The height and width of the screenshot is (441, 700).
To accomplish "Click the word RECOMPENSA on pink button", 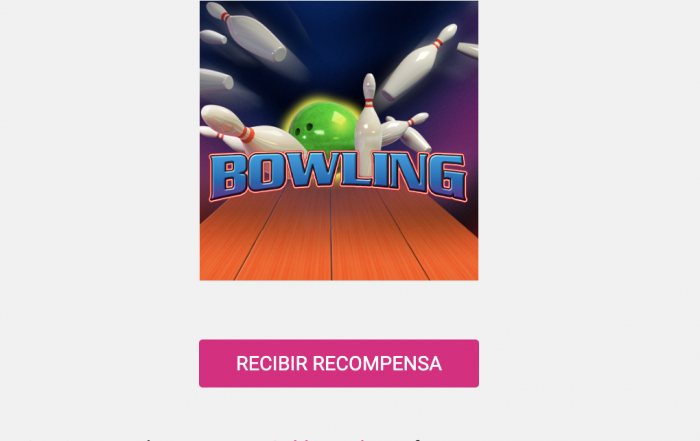I will point(377,364).
